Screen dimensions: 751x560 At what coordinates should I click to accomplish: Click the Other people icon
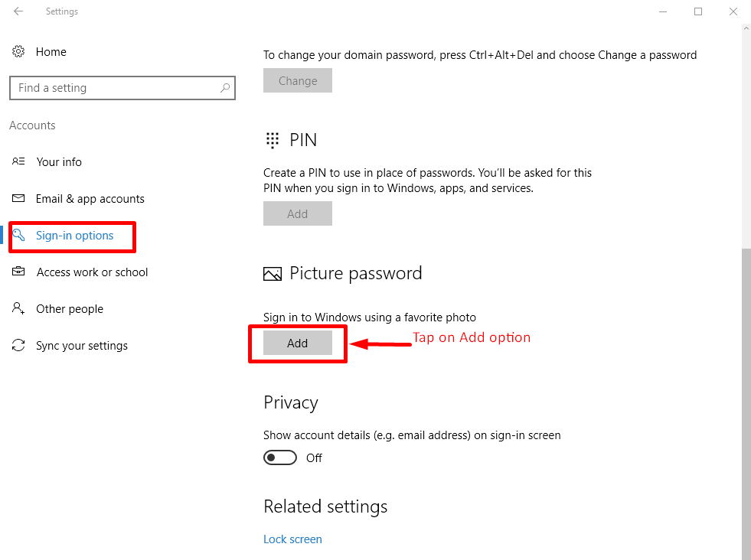tap(18, 309)
